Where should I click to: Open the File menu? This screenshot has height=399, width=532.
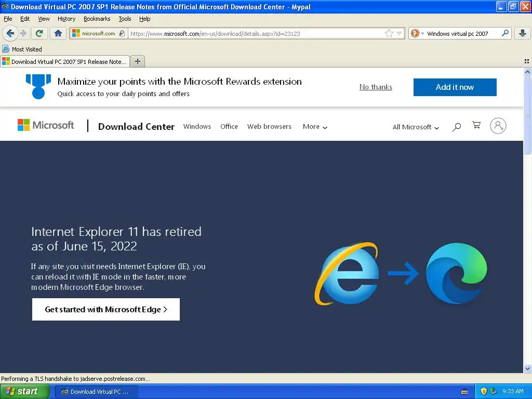point(8,19)
